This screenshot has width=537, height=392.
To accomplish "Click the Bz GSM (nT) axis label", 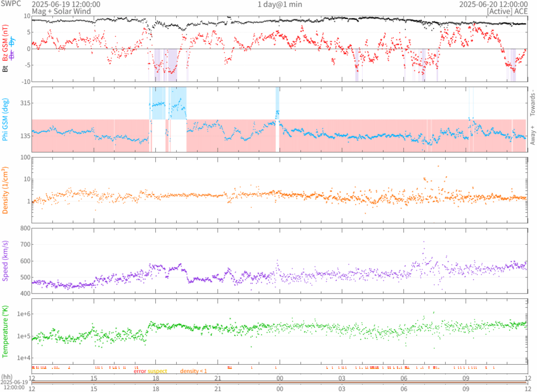I will [x=6, y=43].
